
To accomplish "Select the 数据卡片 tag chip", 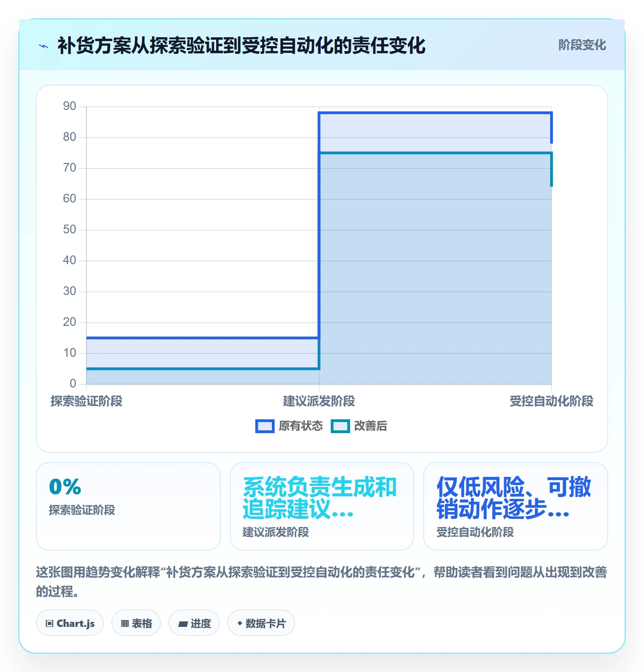I will (261, 623).
